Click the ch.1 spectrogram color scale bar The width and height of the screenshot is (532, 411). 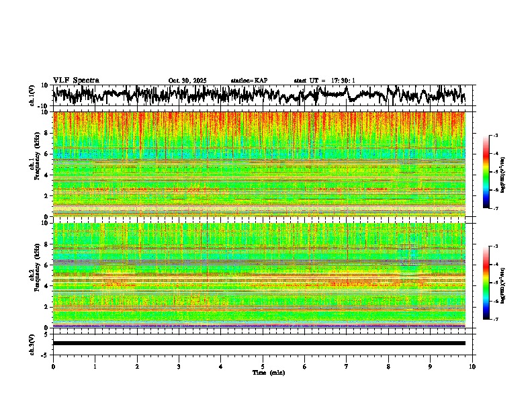tap(486, 172)
